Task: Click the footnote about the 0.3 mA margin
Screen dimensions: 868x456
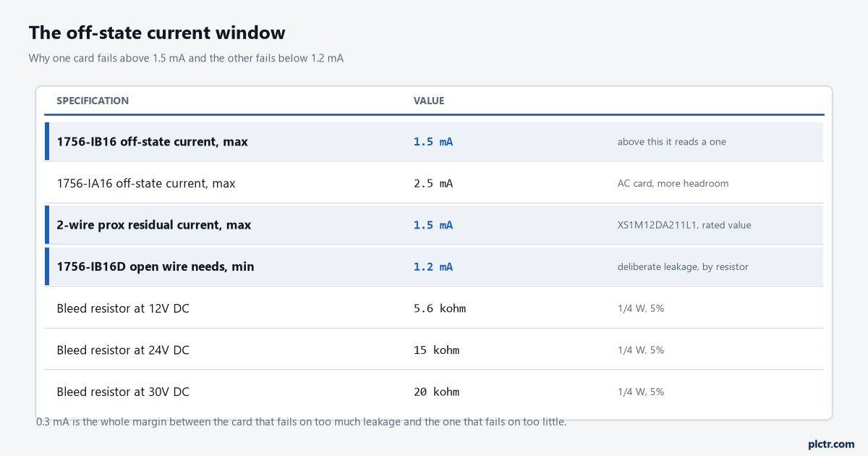Action: click(302, 421)
